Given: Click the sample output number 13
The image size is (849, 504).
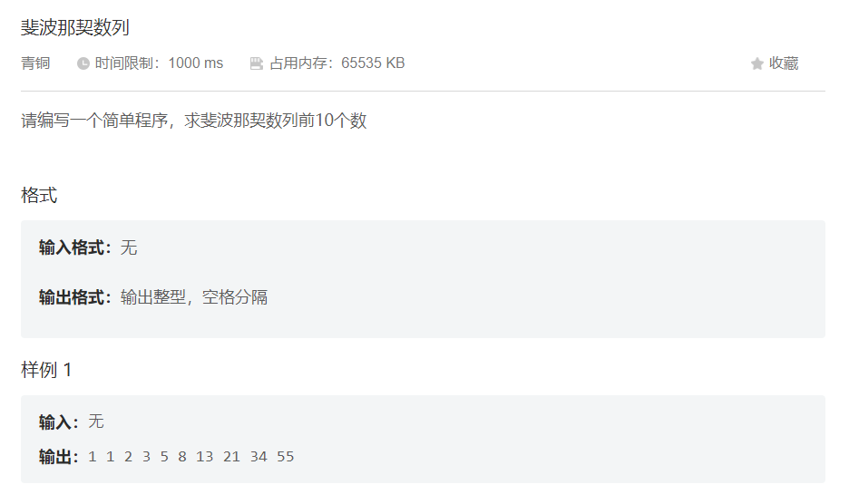Looking at the screenshot, I should 204,457.
